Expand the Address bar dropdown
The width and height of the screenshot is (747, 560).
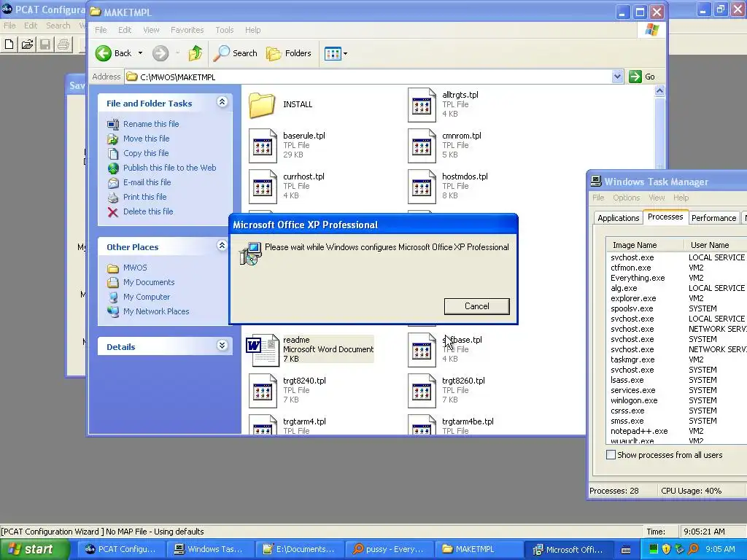617,77
